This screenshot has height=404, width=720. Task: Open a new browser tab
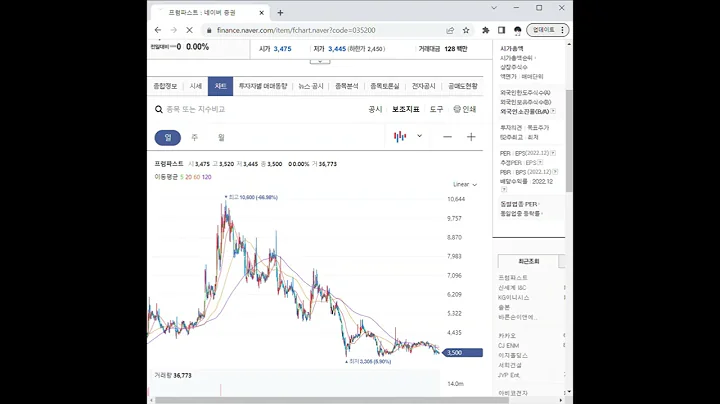[280, 13]
